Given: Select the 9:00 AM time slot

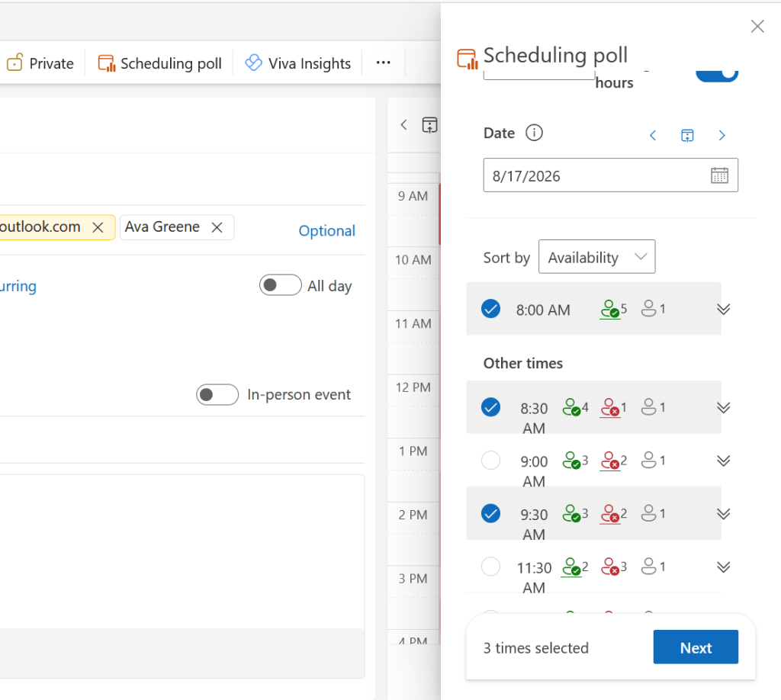Looking at the screenshot, I should click(491, 461).
